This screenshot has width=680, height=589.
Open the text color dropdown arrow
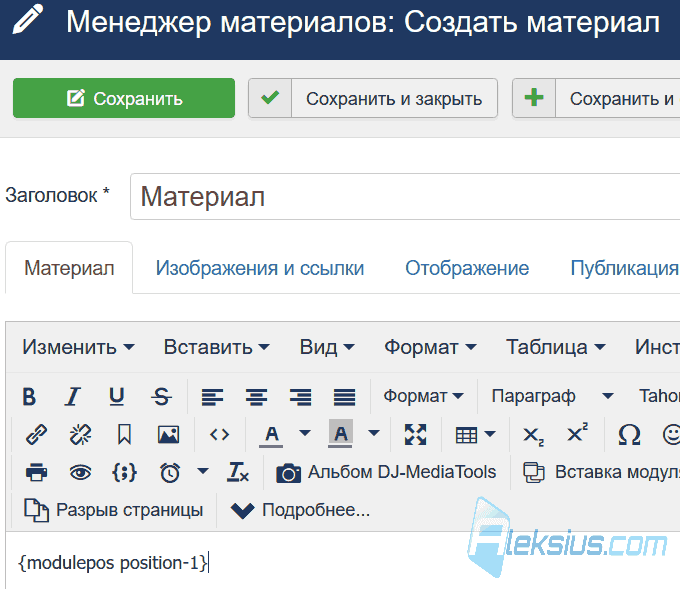click(305, 433)
